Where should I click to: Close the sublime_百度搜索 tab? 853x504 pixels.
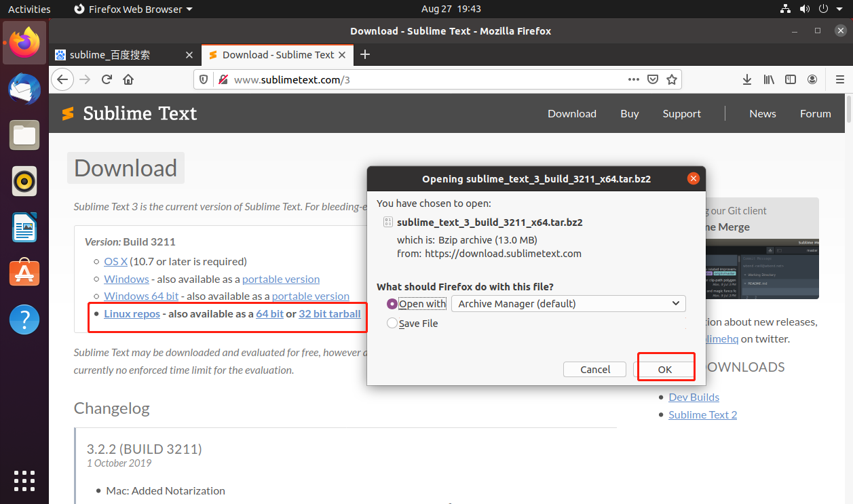tap(189, 55)
